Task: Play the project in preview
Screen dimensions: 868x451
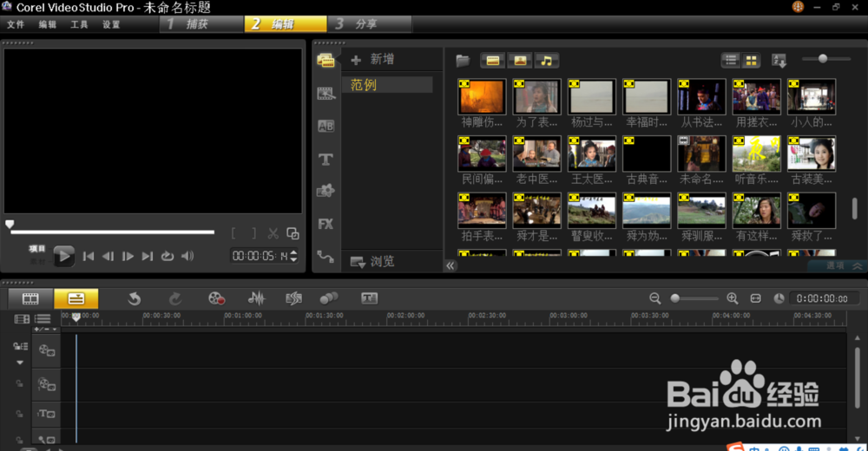Action: 63,256
